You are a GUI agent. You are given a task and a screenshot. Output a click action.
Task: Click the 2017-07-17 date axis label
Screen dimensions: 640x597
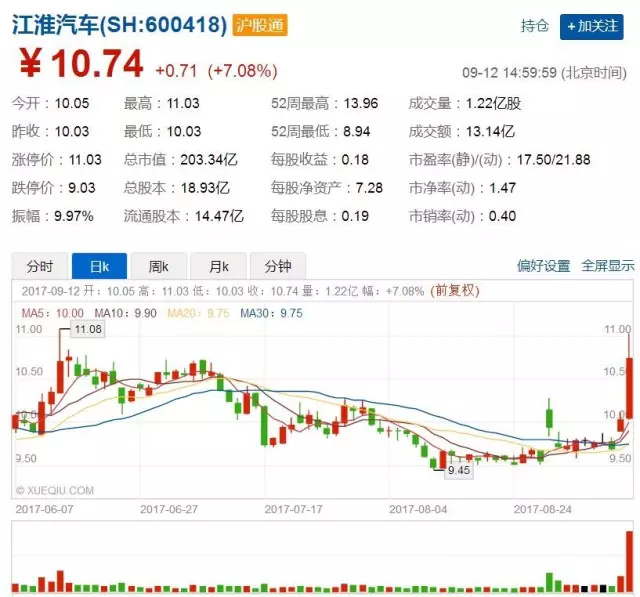[293, 509]
